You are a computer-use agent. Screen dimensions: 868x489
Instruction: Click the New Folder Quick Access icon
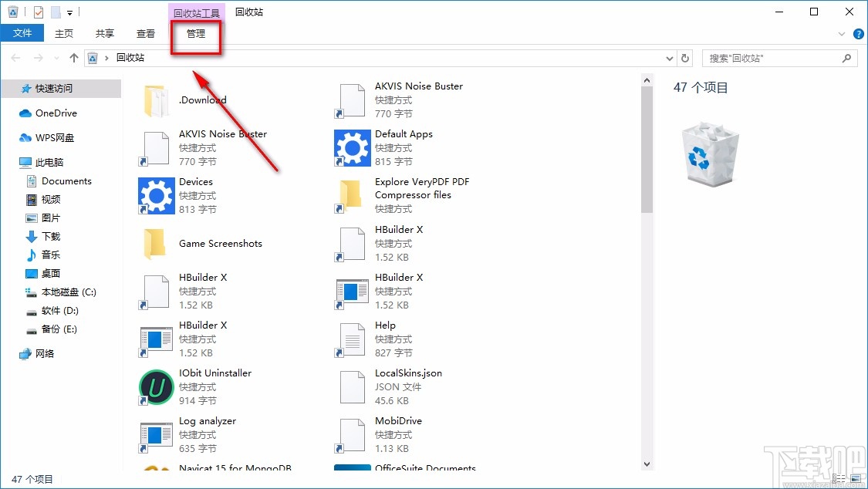tap(56, 12)
